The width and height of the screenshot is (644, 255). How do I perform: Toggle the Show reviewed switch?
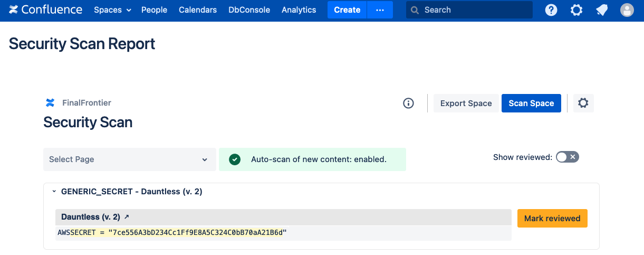point(568,157)
